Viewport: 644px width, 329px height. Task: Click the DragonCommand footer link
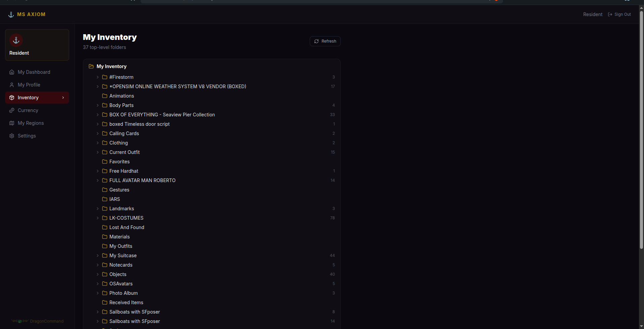(37, 321)
